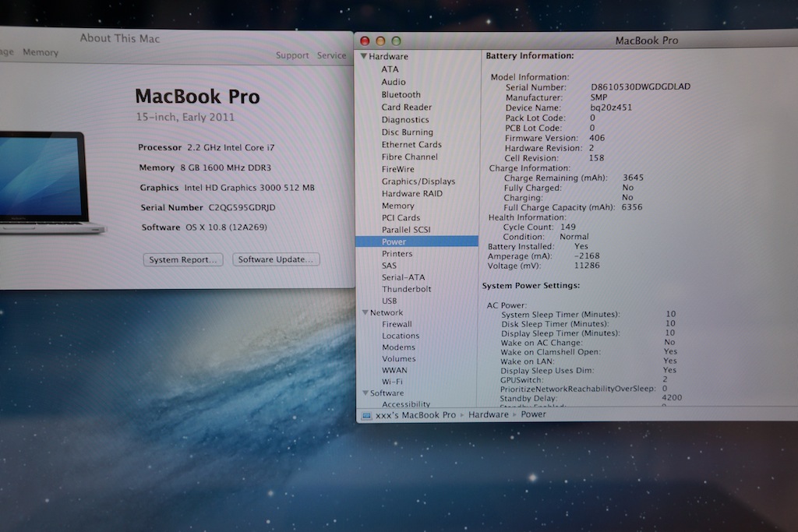
Task: Click the Voltage value 11286
Action: point(587,266)
